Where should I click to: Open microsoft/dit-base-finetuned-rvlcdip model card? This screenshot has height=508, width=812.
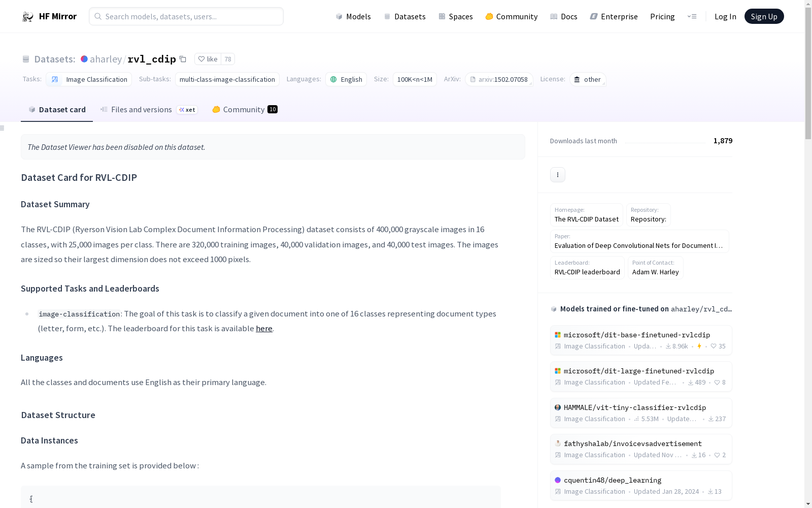[x=641, y=340]
